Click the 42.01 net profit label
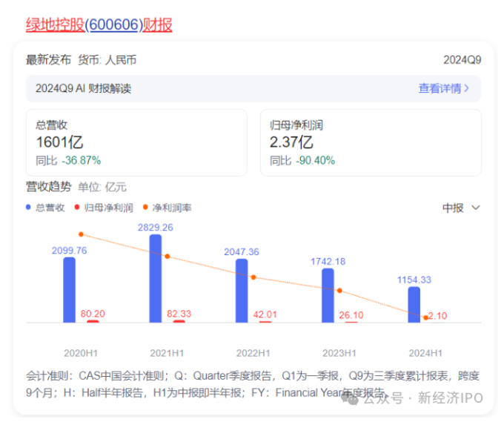 [x=265, y=314]
